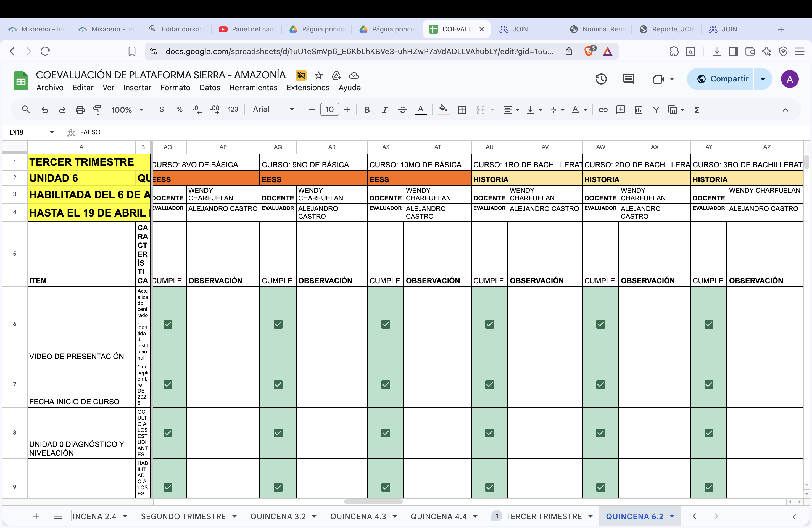Click the functions sigma icon
The height and width of the screenshot is (528, 812).
[697, 110]
